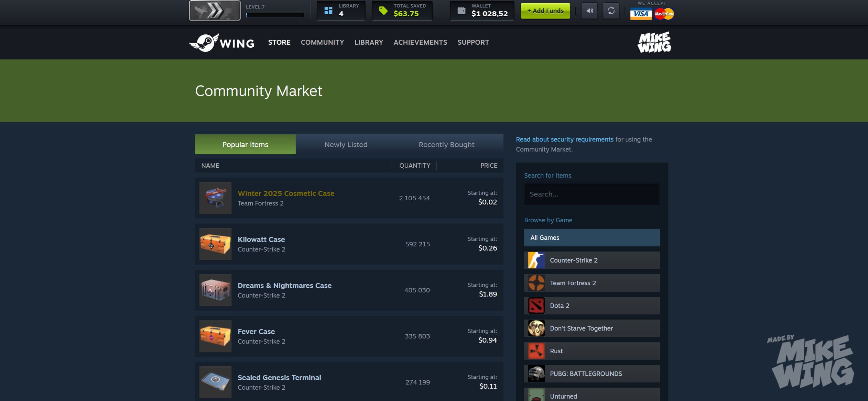This screenshot has width=868, height=401.
Task: Click the Search for Items field
Action: (592, 194)
